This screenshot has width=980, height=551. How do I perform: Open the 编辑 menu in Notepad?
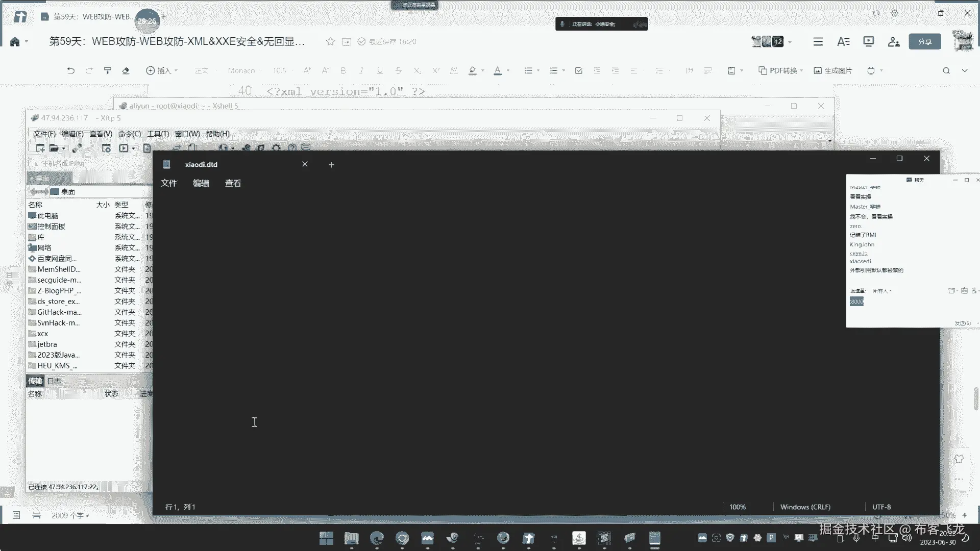tap(201, 183)
